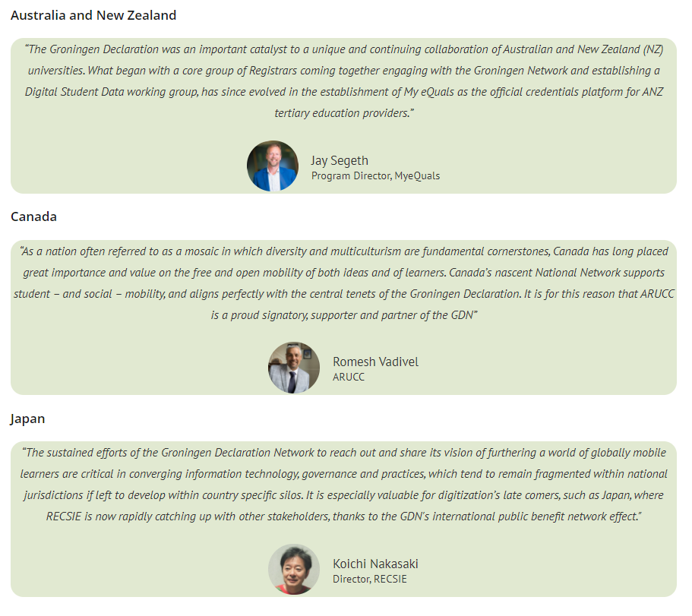Click the ARUCC affiliation label

click(349, 377)
